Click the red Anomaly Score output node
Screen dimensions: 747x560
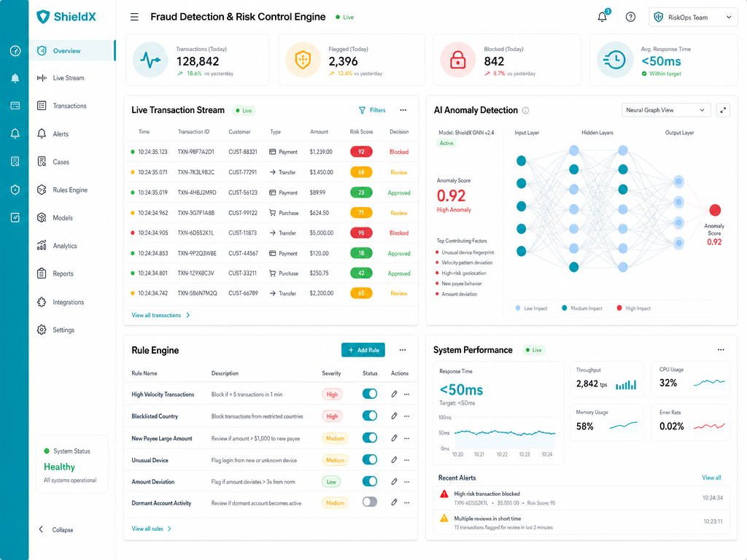pos(715,210)
